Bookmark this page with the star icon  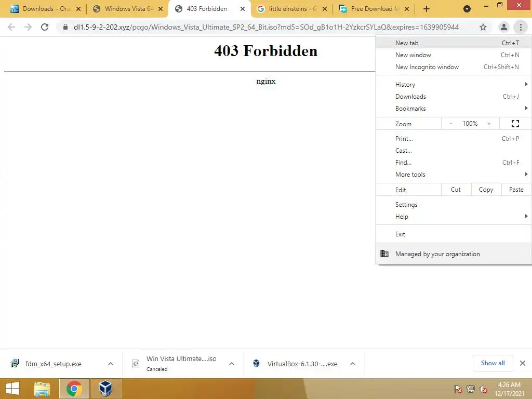pyautogui.click(x=483, y=27)
